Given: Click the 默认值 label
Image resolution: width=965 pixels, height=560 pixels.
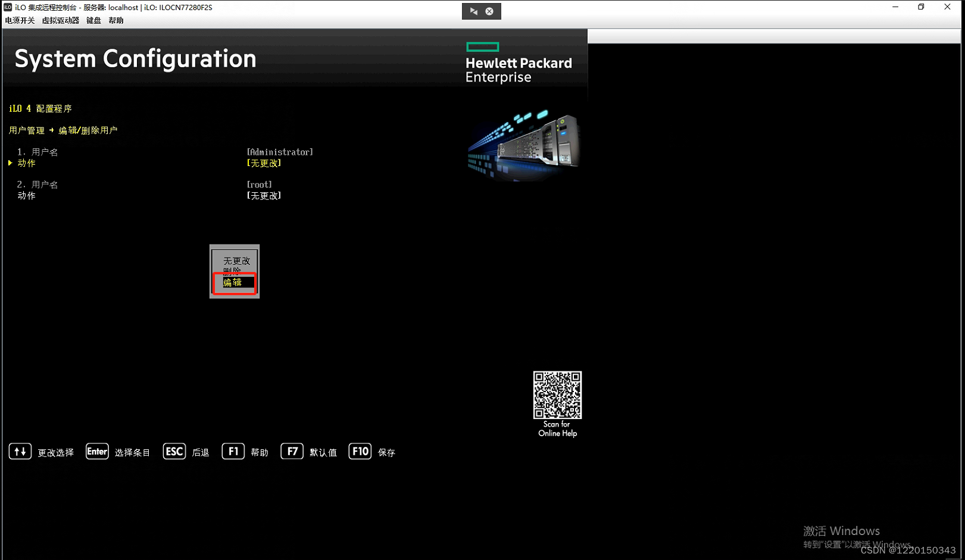Looking at the screenshot, I should click(323, 453).
